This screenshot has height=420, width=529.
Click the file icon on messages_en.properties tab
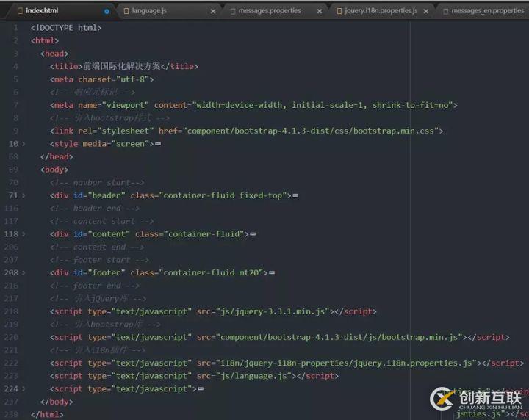[446, 11]
